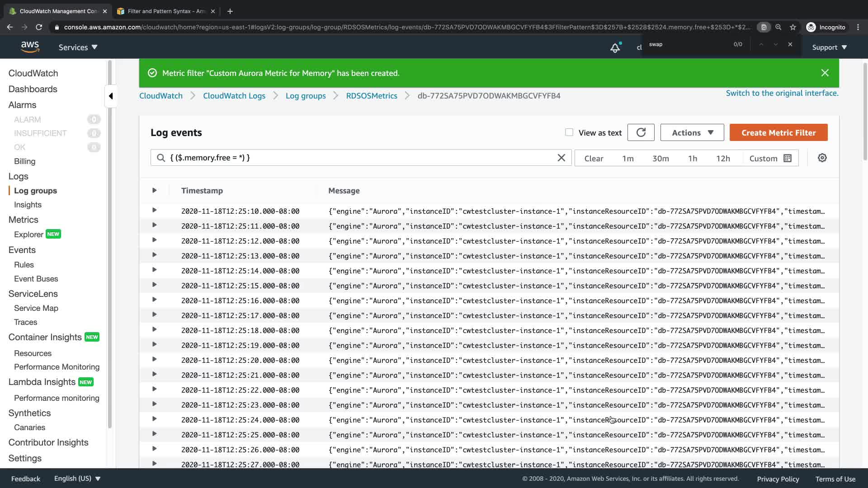The image size is (868, 488).
Task: Select the 30m time range
Action: tap(660, 158)
